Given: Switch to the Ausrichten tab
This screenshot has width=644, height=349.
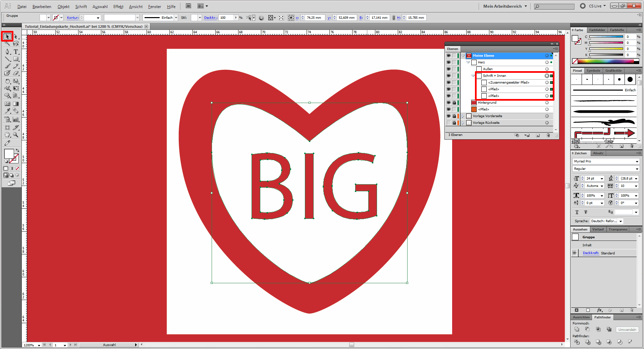Looking at the screenshot, I should (581, 317).
